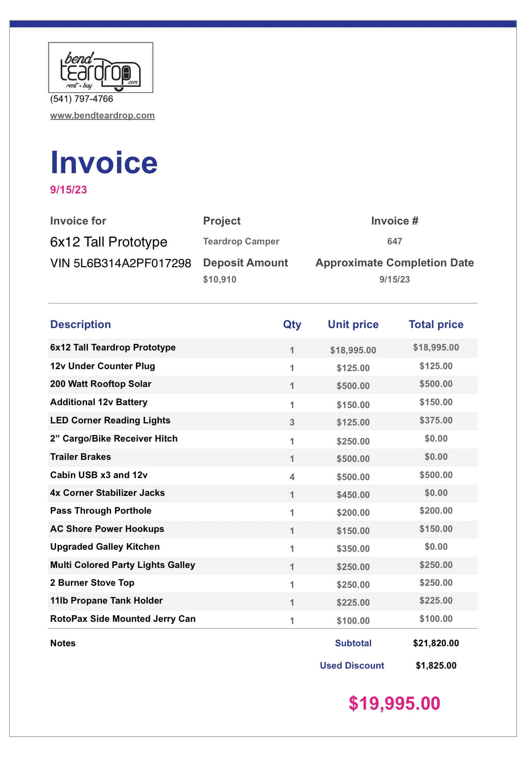Select the phone number (541) 797-4766
This screenshot has width=532, height=778.
(82, 99)
